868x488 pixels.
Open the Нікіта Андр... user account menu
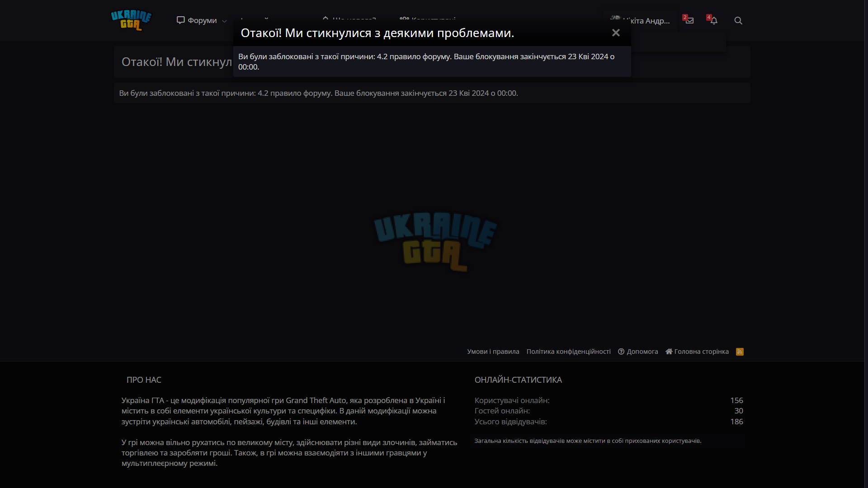point(640,20)
